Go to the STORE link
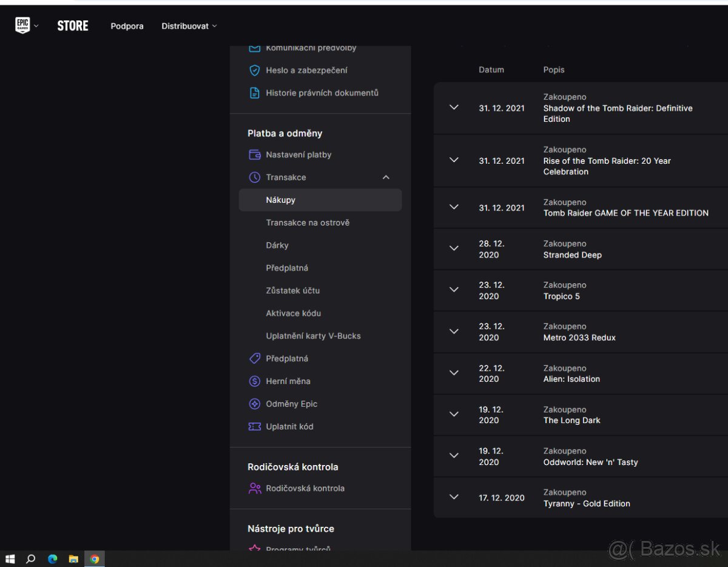 click(x=73, y=25)
